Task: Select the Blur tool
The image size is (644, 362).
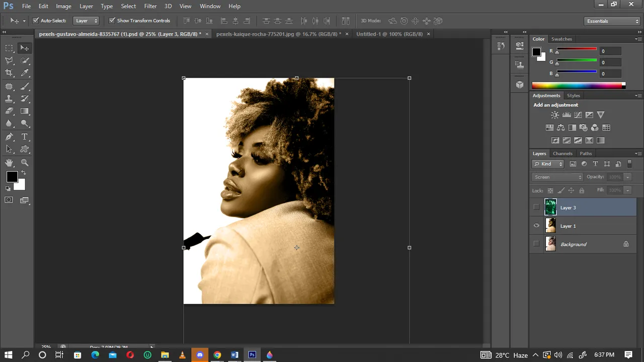Action: [x=9, y=124]
